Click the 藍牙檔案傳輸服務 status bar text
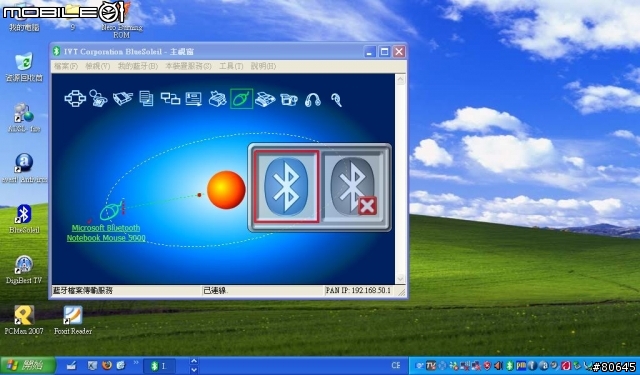 click(x=83, y=291)
